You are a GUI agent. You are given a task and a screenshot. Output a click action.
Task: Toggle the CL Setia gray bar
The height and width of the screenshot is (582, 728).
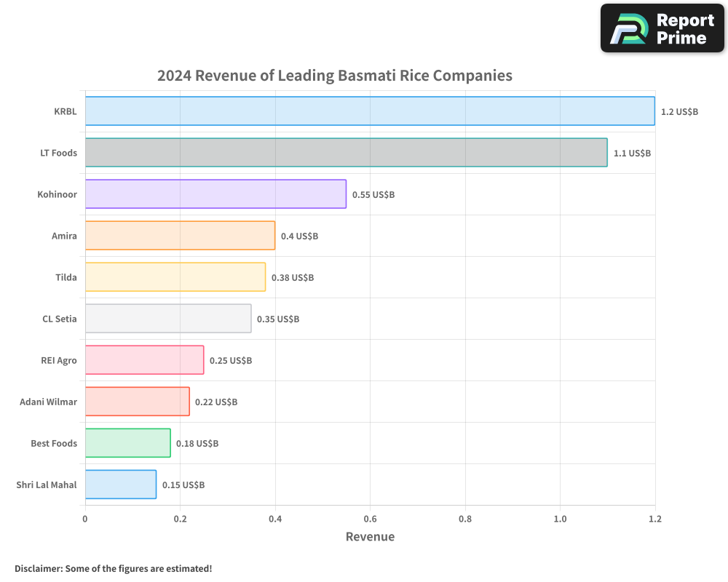pos(167,319)
